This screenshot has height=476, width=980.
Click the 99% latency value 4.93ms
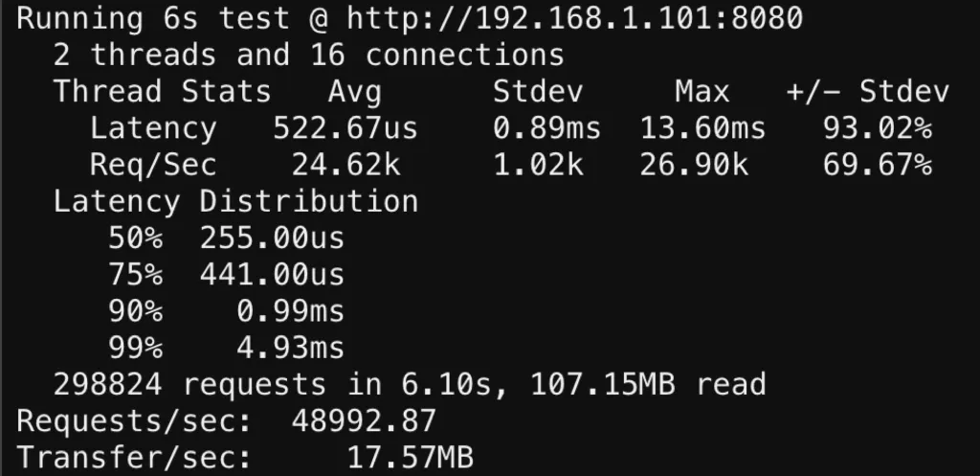click(291, 348)
